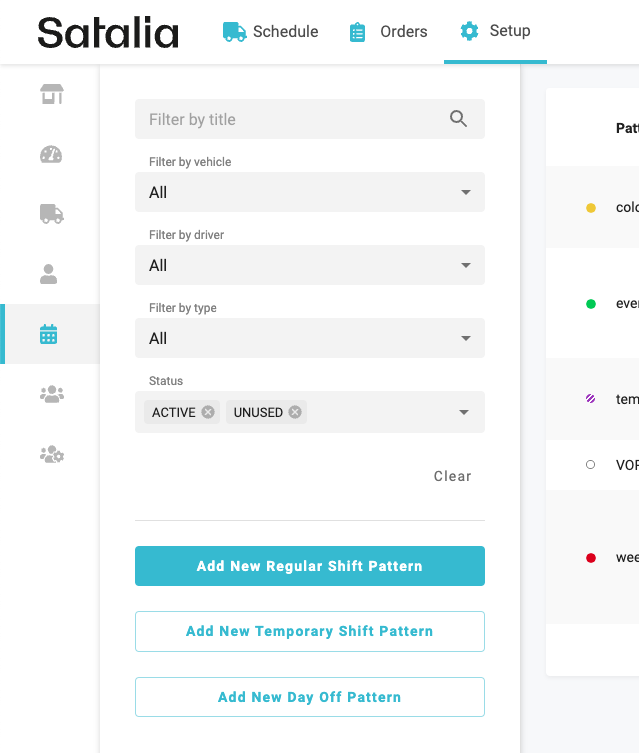Click Add New Temporary Shift Pattern
Viewport: 639px width, 753px height.
310,631
